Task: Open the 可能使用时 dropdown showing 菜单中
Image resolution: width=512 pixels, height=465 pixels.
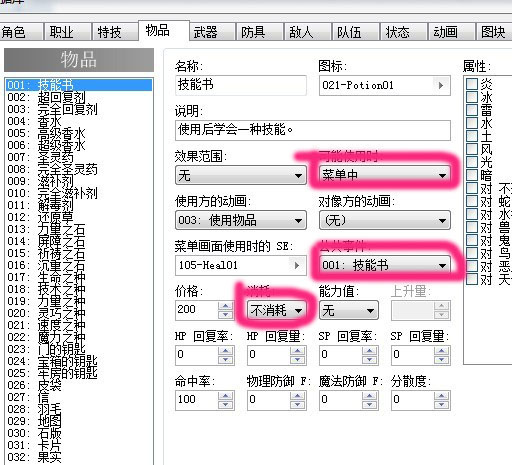Action: [x=385, y=175]
